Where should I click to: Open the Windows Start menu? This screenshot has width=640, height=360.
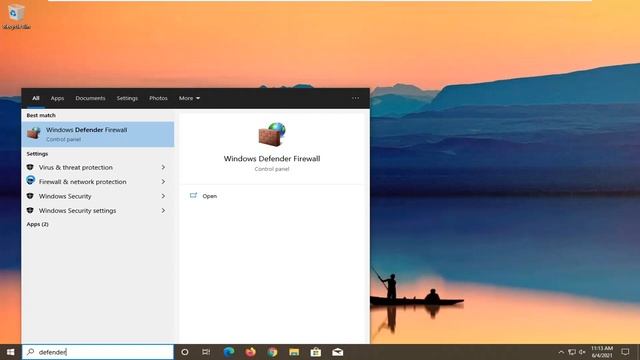11,352
